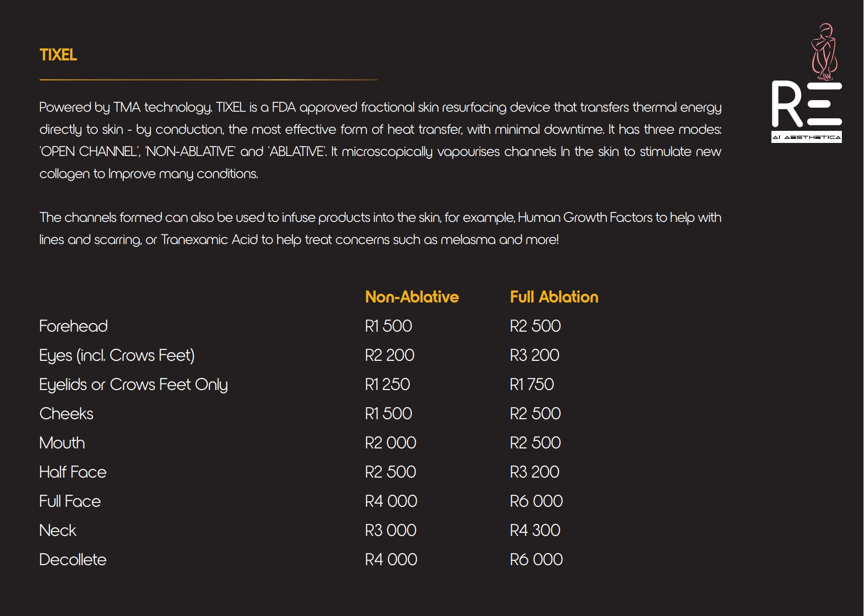Click Mouth Non-Ablative price R2 000
The image size is (864, 616).
click(x=390, y=443)
